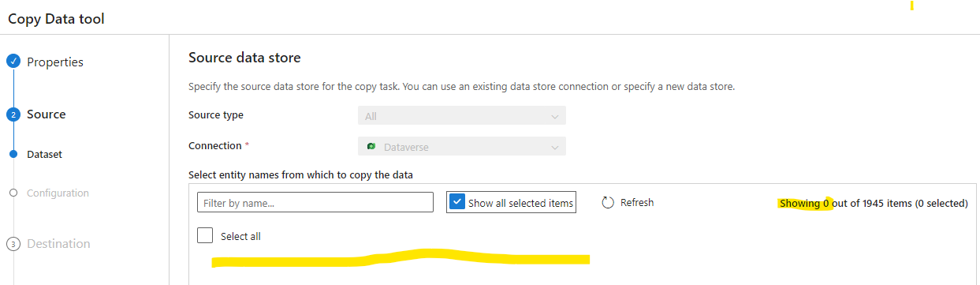The width and height of the screenshot is (980, 285).
Task: Uncheck Show all selected items checkbox
Action: tap(457, 202)
